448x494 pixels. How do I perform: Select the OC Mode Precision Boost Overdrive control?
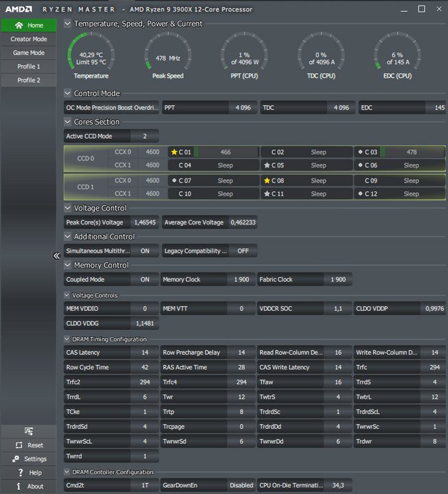pyautogui.click(x=111, y=108)
